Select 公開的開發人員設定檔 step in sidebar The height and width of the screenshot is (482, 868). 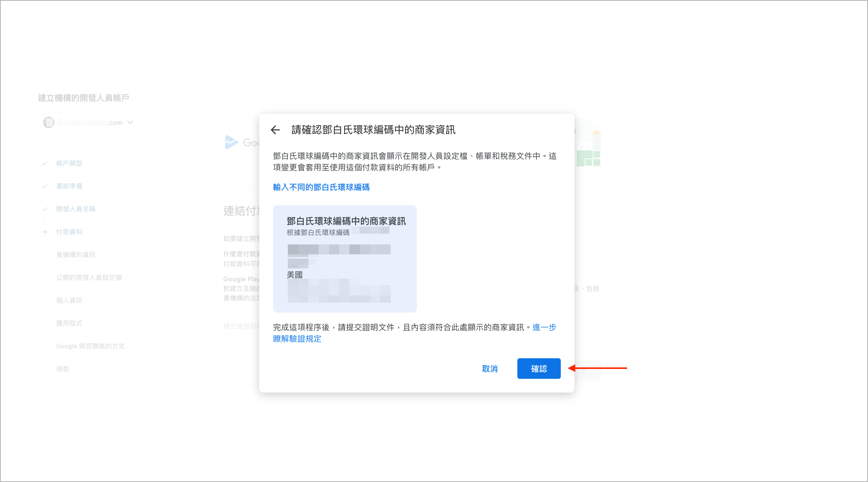pyautogui.click(x=89, y=278)
